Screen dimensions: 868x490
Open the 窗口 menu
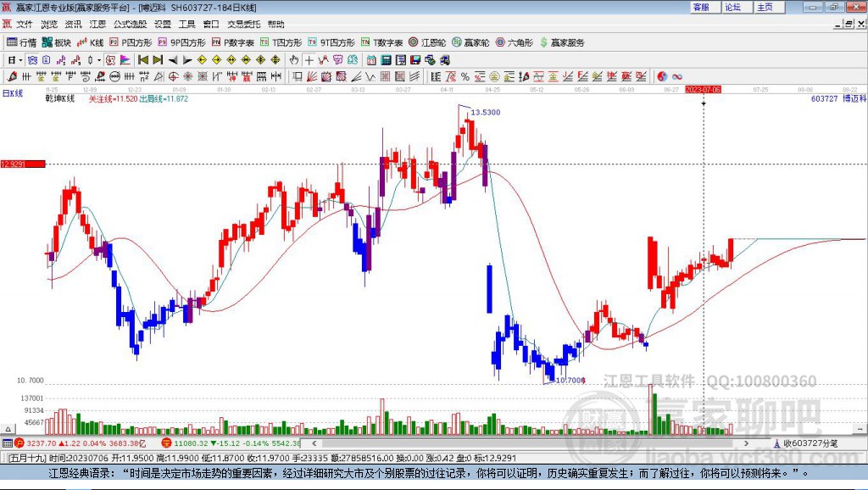[x=211, y=24]
